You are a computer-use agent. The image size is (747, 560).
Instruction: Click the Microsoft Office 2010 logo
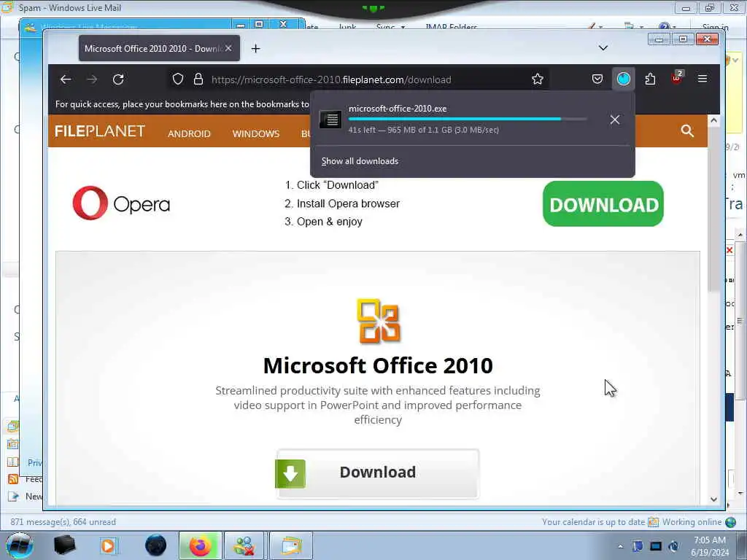tap(379, 321)
